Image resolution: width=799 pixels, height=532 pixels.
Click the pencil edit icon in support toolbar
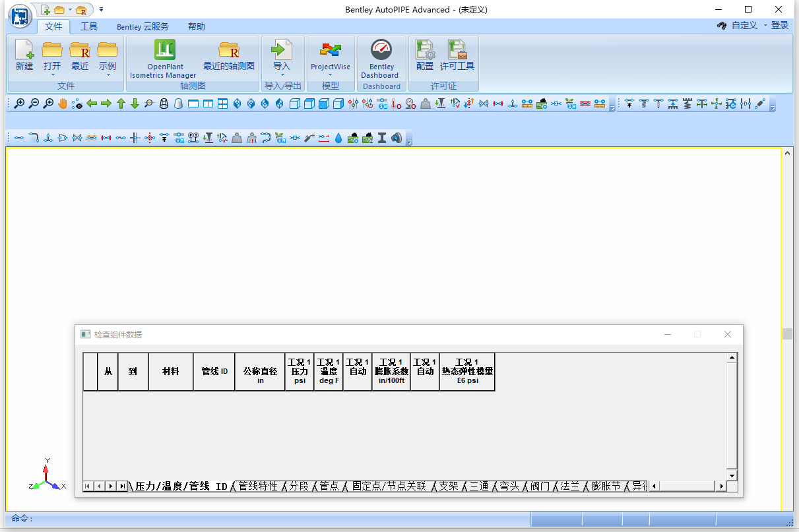click(x=760, y=103)
